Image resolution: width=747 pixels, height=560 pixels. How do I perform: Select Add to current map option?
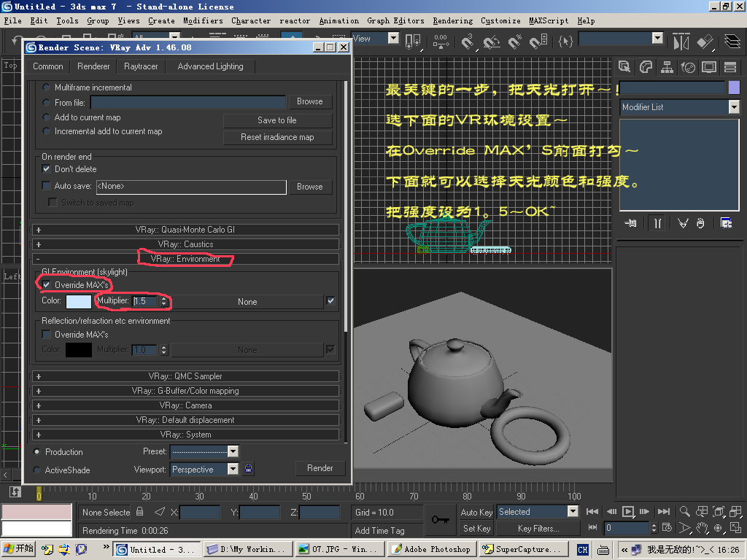(46, 117)
